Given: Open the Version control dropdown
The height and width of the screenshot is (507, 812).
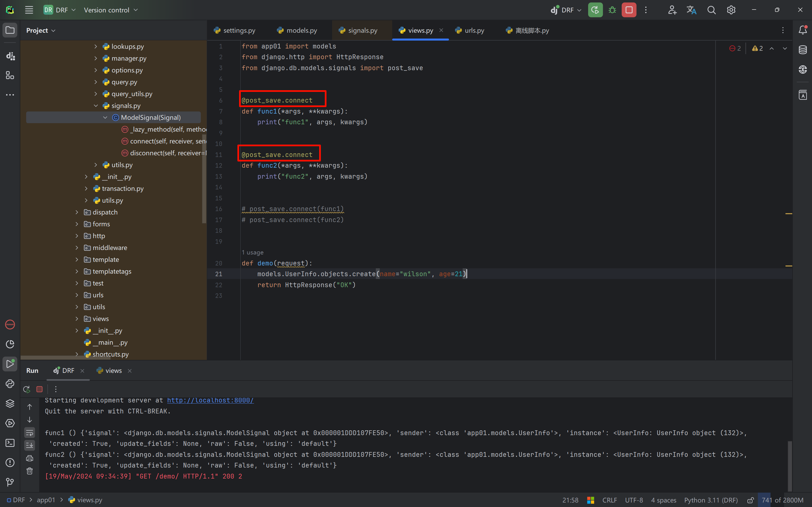Looking at the screenshot, I should point(111,10).
